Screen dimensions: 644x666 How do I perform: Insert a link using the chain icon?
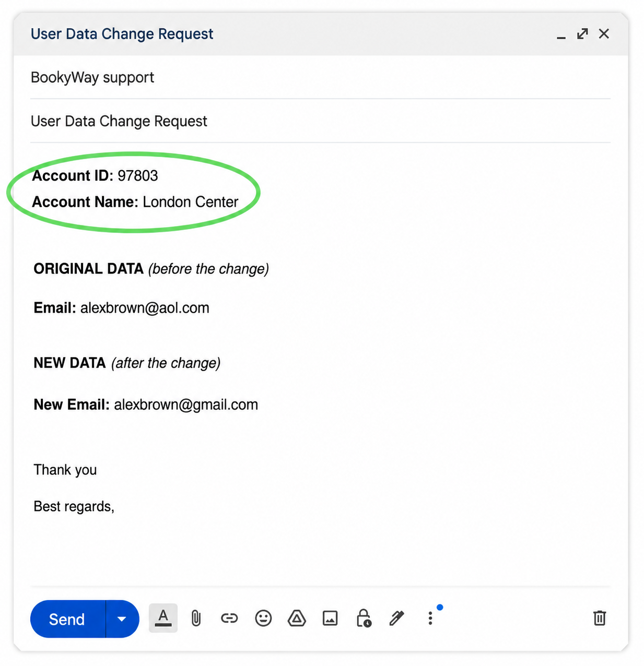click(x=229, y=619)
